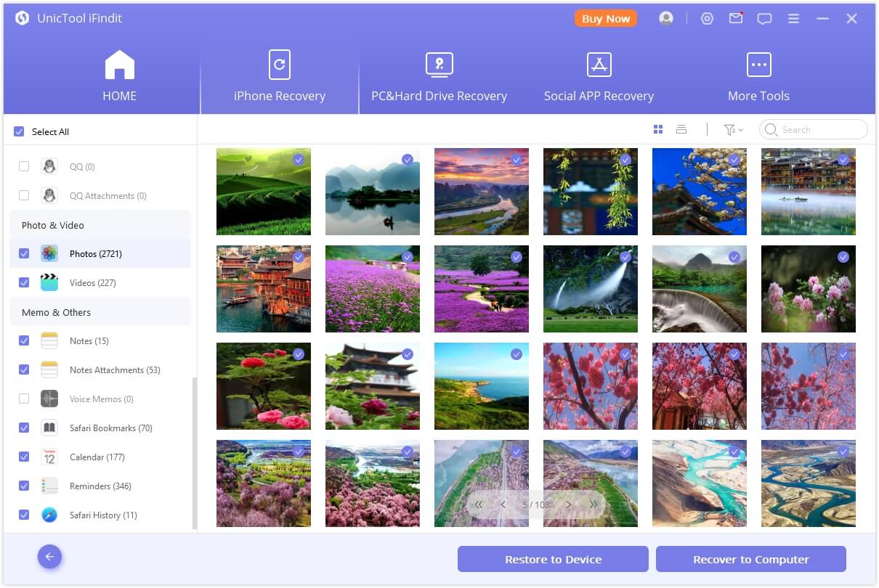Switch to Social APP Recovery tab

599,76
